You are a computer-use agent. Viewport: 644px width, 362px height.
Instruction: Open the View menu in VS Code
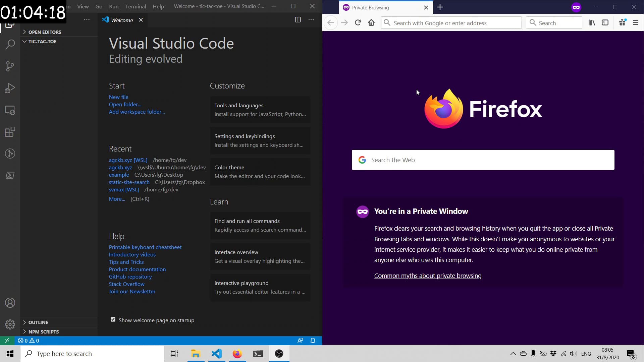[x=83, y=6]
